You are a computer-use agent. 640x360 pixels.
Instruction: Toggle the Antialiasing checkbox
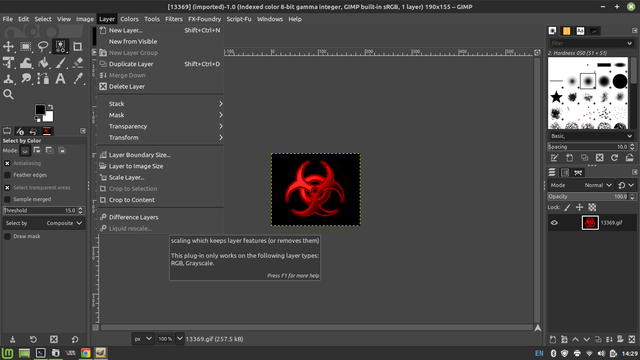(x=7, y=163)
